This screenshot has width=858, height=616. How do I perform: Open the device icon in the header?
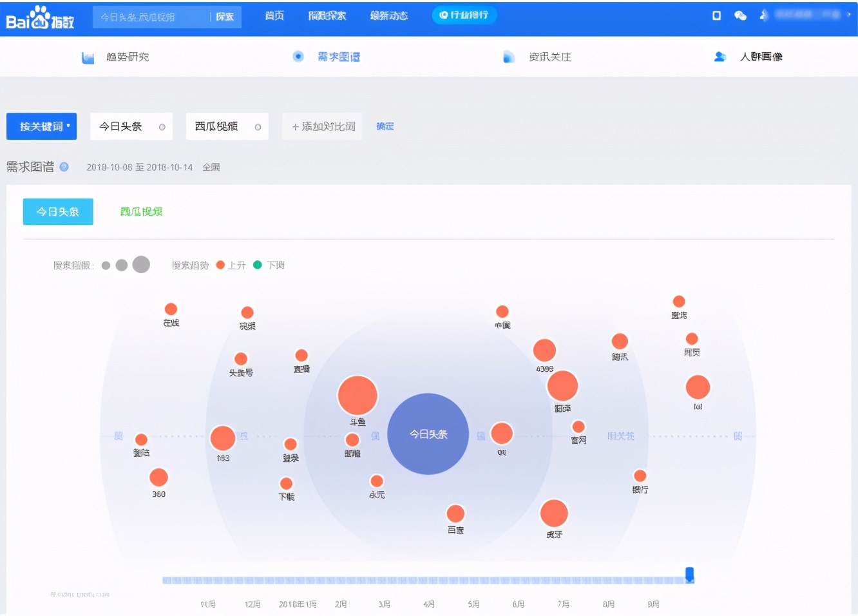[716, 15]
